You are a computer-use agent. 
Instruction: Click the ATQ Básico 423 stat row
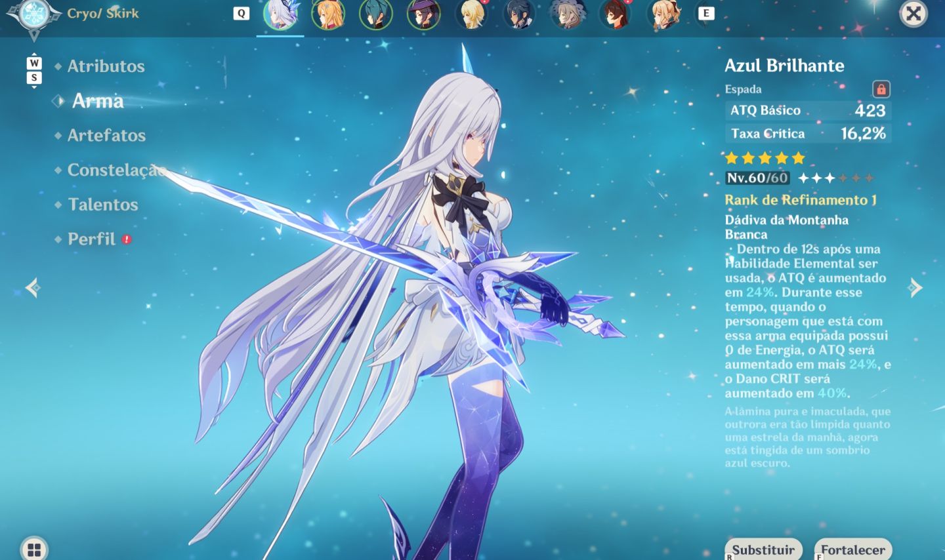click(808, 110)
